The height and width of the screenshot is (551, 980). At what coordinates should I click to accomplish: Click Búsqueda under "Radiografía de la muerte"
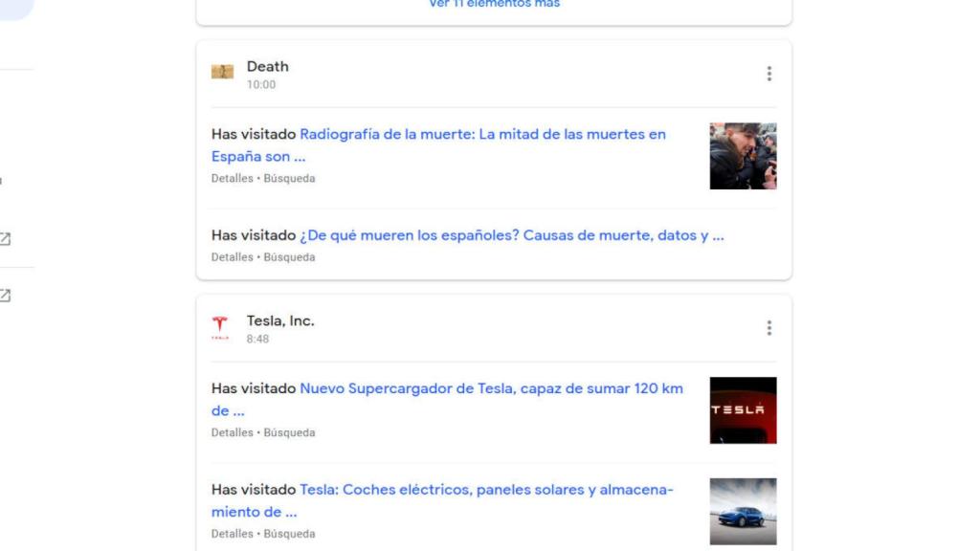(x=289, y=178)
